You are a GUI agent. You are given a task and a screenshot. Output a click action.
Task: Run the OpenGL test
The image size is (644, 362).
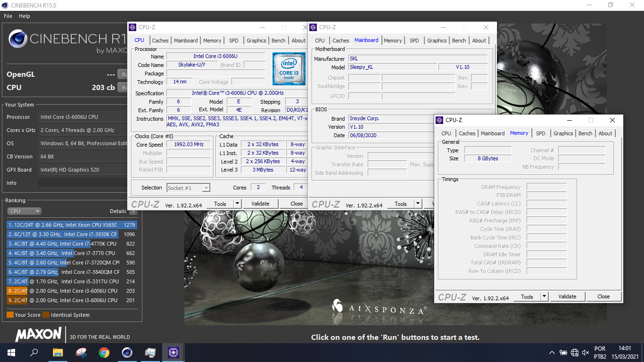click(123, 74)
